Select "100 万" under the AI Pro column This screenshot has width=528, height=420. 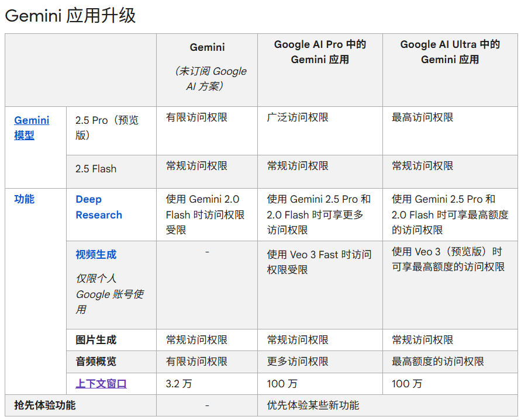click(282, 383)
